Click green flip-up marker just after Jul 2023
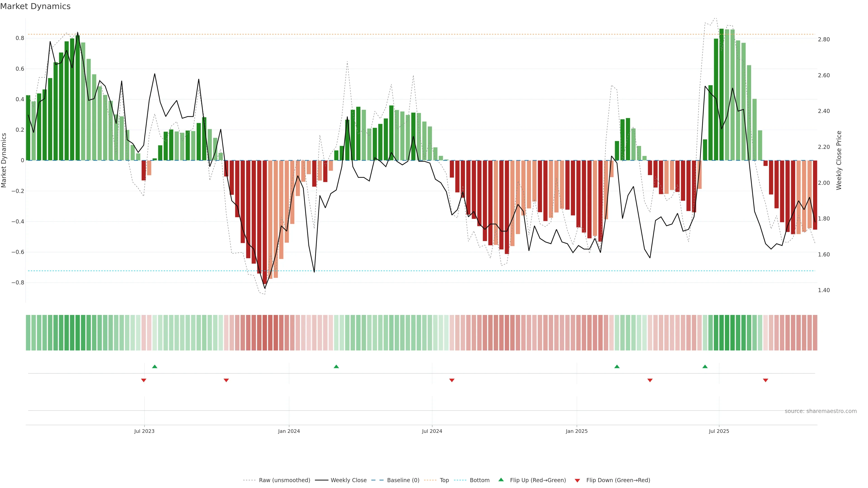This screenshot has width=868, height=488. (x=155, y=366)
